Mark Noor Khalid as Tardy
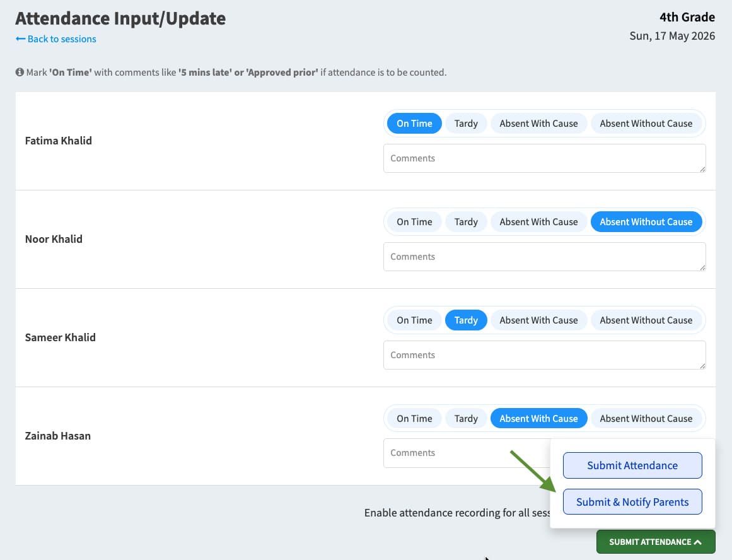The image size is (732, 560). [x=466, y=222]
